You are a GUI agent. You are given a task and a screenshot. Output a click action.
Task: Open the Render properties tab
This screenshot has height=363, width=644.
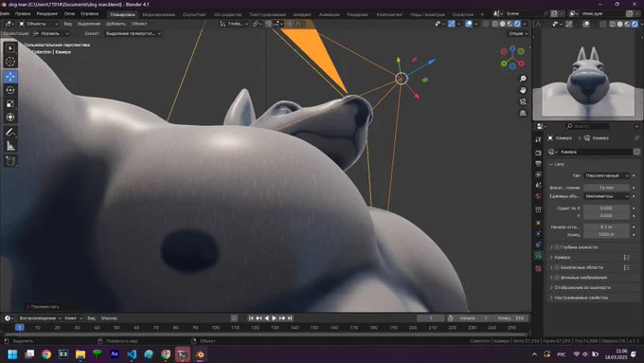(538, 153)
